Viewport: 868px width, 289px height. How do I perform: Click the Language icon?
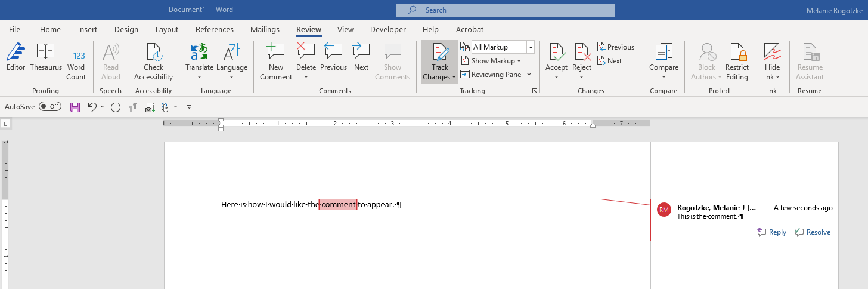[232, 52]
